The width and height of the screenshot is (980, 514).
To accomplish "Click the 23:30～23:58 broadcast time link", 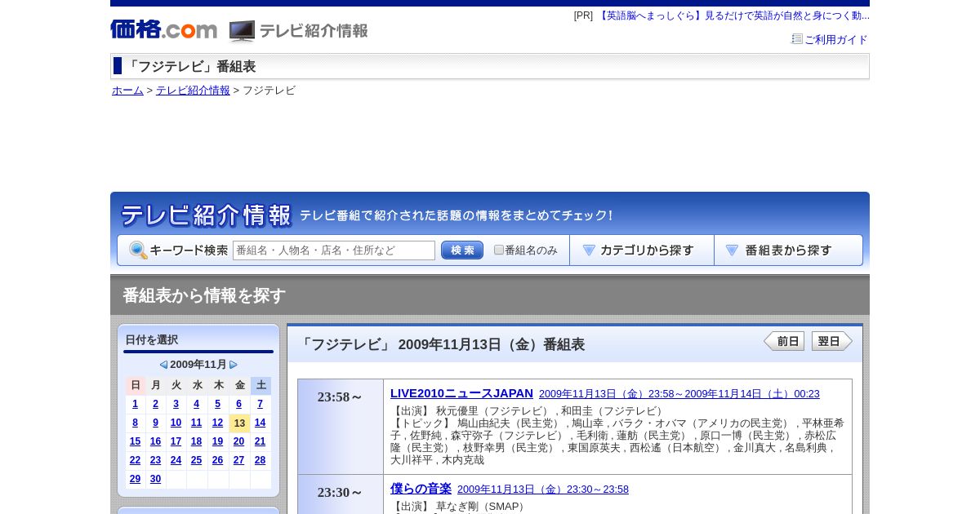I will click(x=543, y=490).
